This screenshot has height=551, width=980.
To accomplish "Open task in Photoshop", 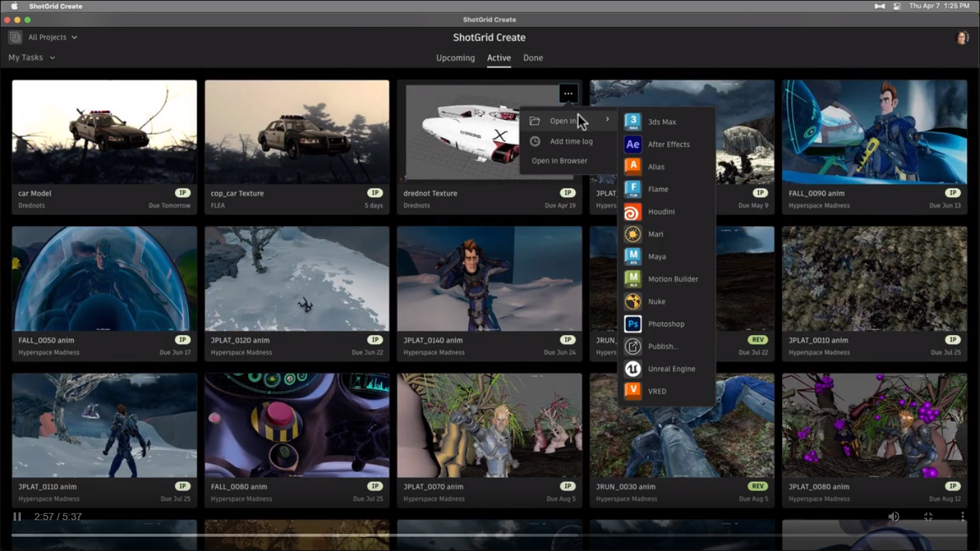I will pos(666,324).
